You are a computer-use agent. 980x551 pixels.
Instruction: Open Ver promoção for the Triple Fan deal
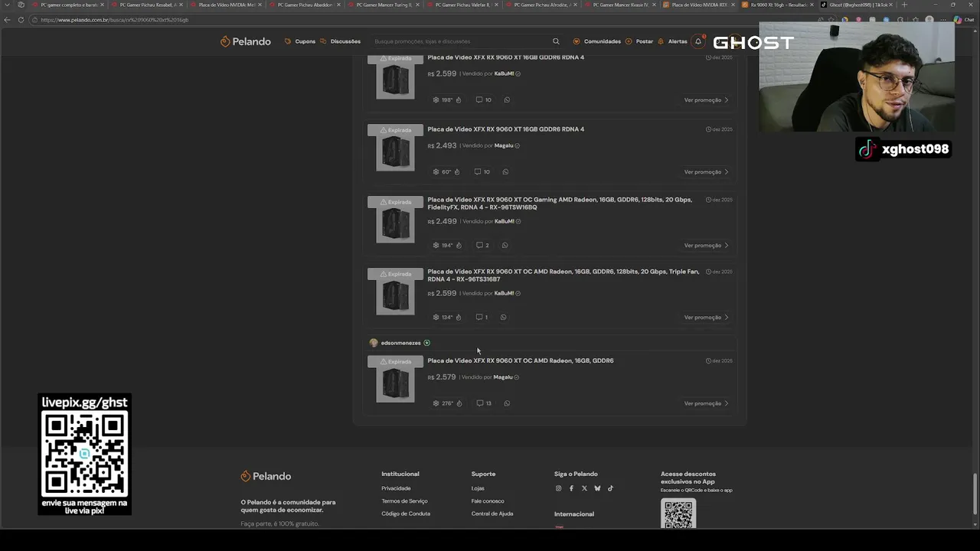706,317
